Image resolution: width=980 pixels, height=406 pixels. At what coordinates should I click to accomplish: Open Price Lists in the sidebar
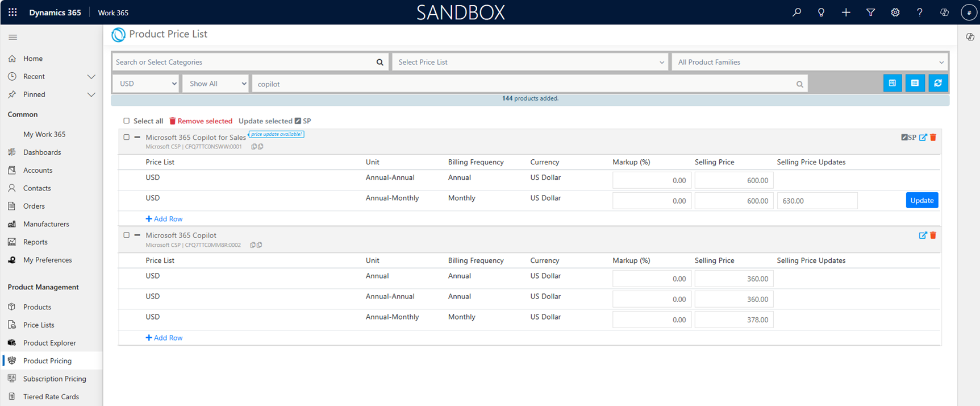point(39,325)
